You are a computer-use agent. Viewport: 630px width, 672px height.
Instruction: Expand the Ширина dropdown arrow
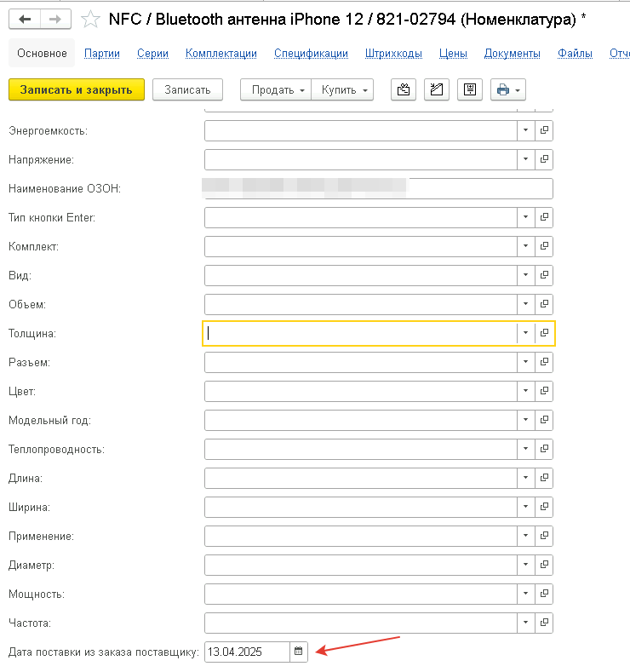(x=526, y=507)
